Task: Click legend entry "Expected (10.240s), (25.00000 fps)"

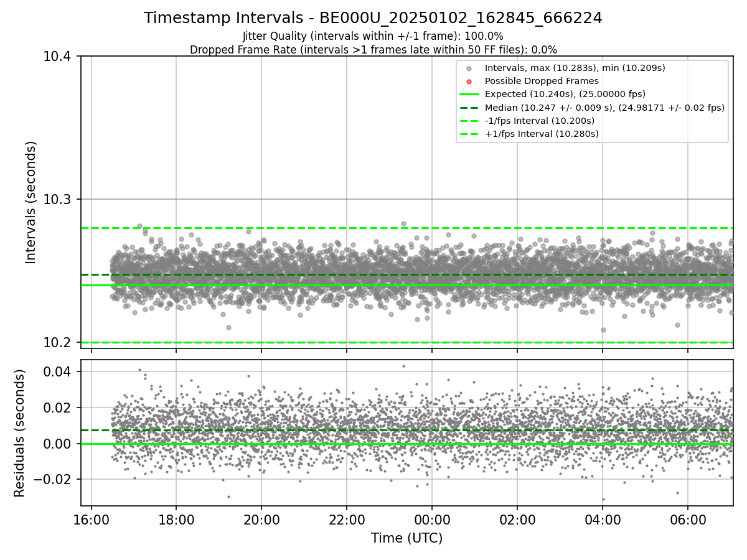Action: 565,94
